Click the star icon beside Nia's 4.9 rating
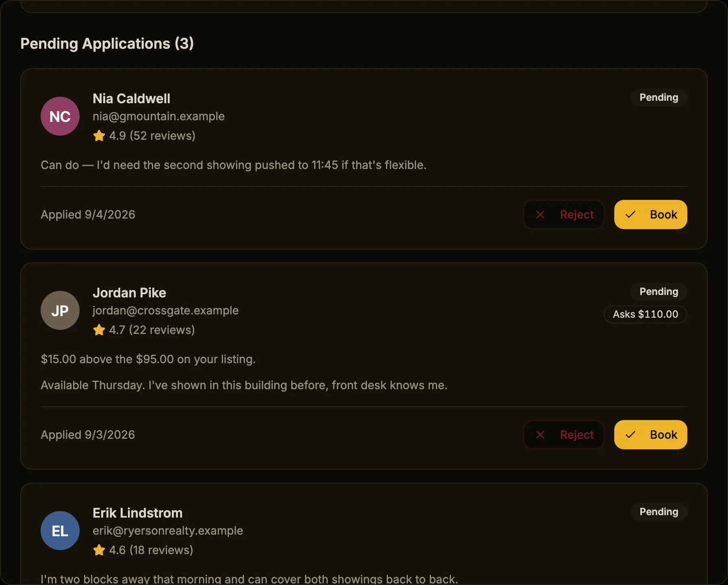Screen dimensions: 728x585 click(99, 136)
